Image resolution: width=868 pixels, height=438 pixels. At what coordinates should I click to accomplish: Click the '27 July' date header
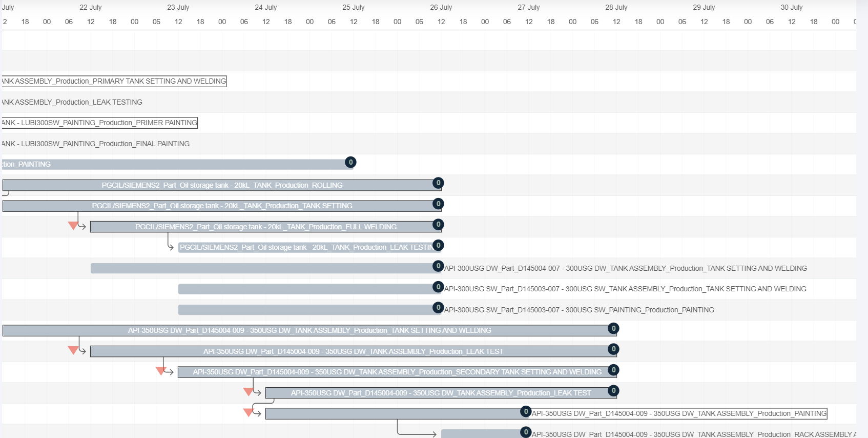click(x=529, y=7)
